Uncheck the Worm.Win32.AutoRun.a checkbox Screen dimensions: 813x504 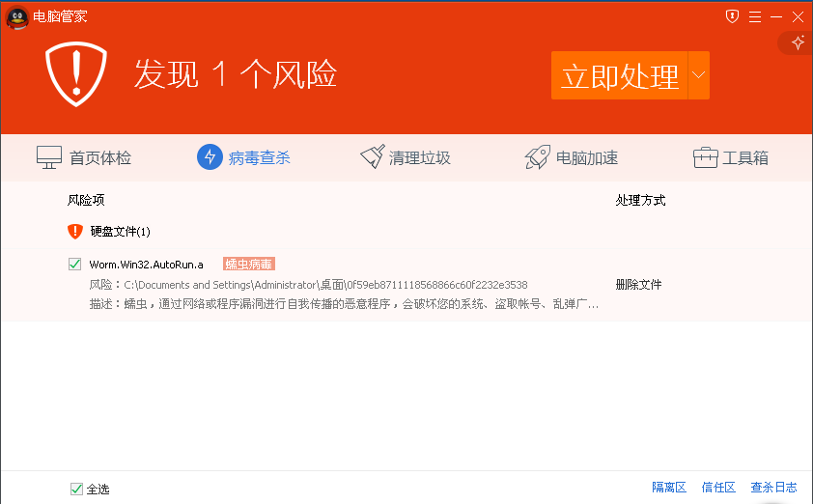click(x=75, y=264)
